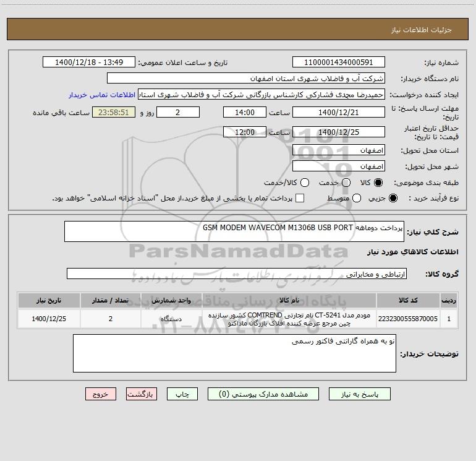476x461 pixels.
Task: Open اطلاعات تماس خریدار link
Action: 102,95
